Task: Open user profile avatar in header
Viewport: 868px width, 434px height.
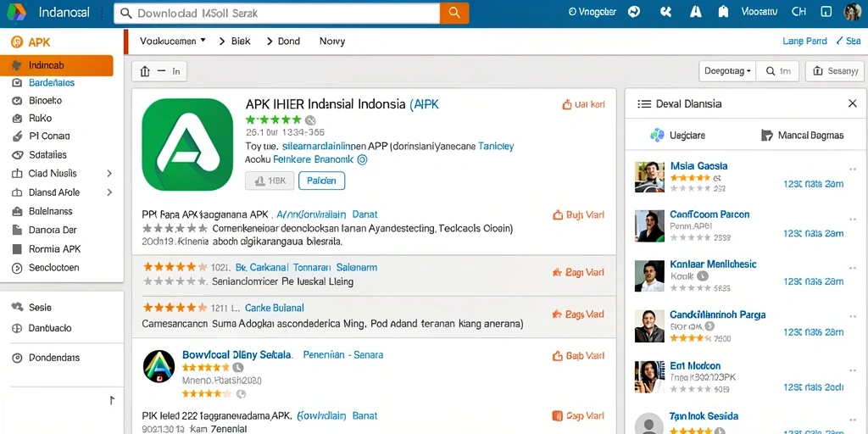Action: (853, 12)
